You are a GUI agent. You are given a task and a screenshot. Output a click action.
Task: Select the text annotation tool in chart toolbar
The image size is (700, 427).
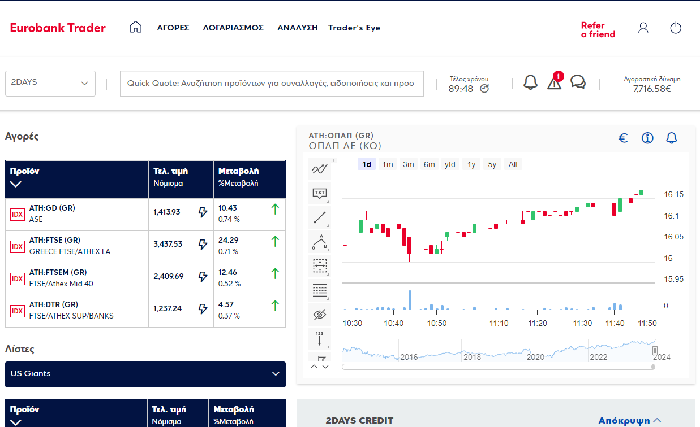pyautogui.click(x=320, y=193)
